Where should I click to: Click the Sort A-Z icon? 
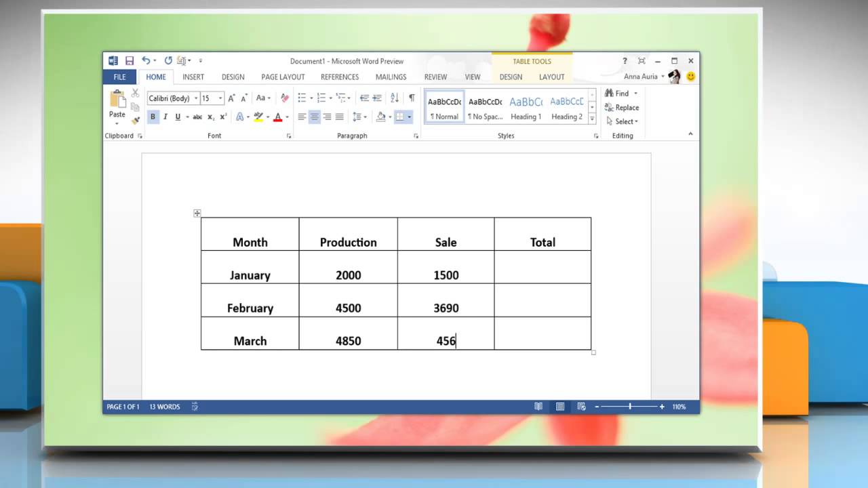coord(395,98)
